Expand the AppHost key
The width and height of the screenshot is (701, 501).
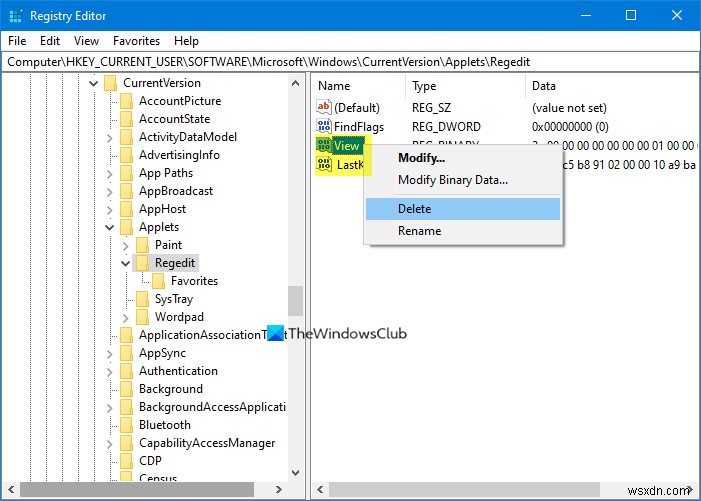[x=110, y=210]
